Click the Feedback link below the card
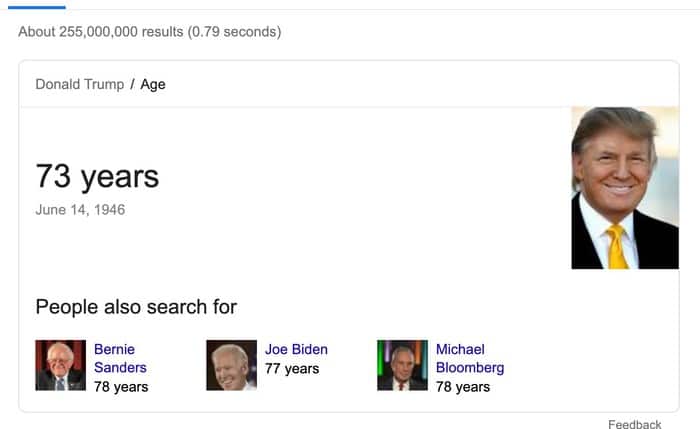This screenshot has width=700, height=429. coord(634,424)
